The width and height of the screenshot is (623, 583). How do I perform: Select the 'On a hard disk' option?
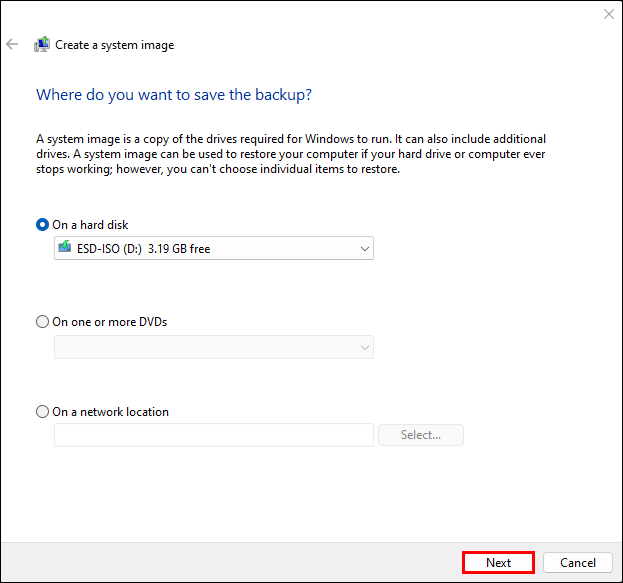42,225
